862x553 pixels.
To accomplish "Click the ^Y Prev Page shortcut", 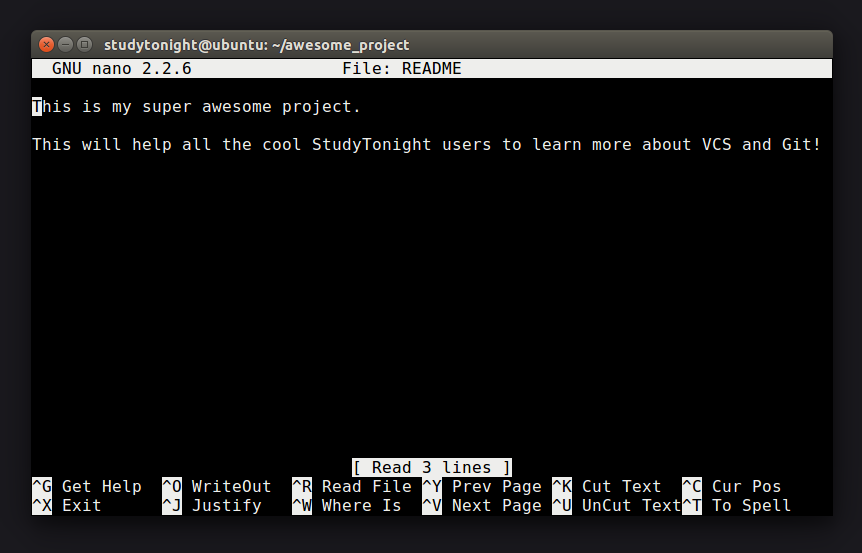I will point(482,486).
